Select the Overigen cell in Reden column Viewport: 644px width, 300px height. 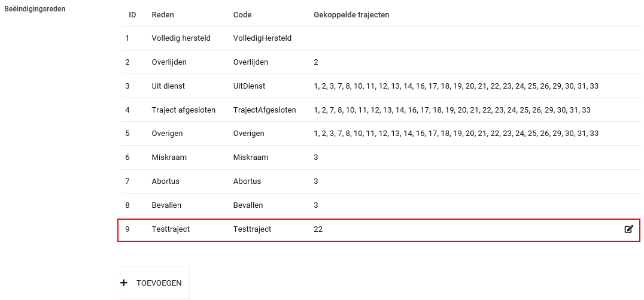pyautogui.click(x=167, y=134)
